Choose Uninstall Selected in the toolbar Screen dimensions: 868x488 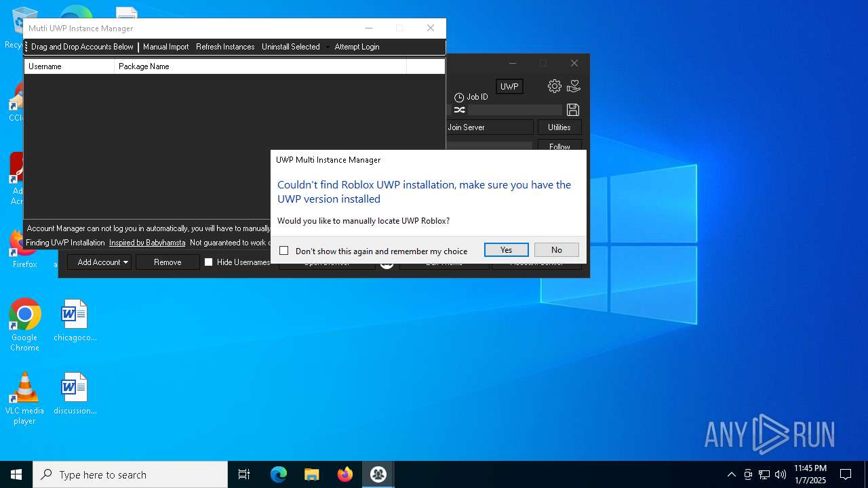click(290, 47)
